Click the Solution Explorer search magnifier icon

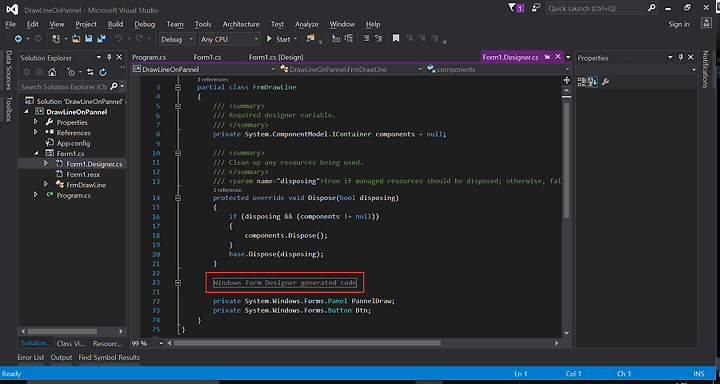(114, 86)
